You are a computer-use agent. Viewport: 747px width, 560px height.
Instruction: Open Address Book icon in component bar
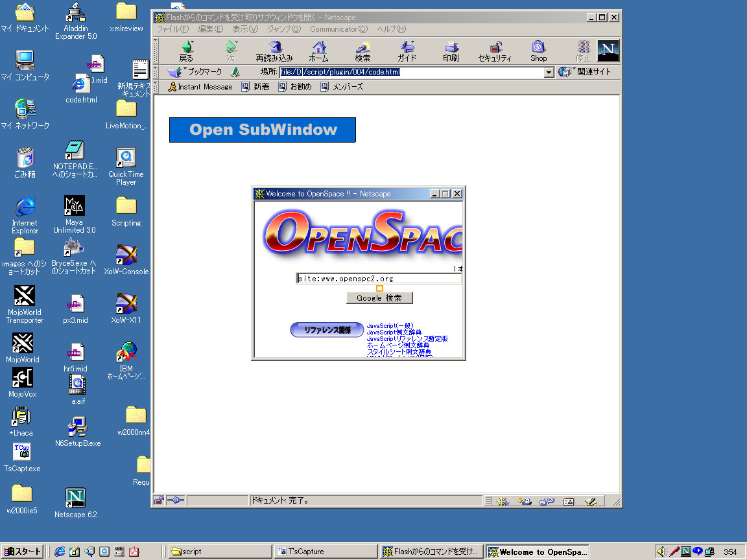pyautogui.click(x=568, y=501)
